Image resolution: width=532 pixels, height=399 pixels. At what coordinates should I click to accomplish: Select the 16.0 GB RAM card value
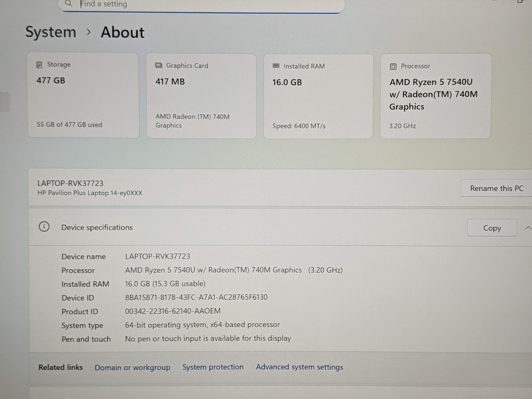(287, 82)
